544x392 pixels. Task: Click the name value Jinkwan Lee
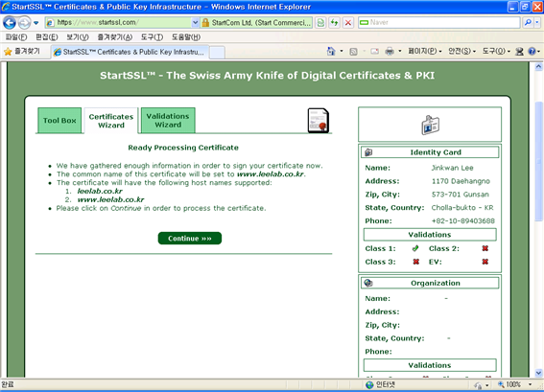pos(453,168)
